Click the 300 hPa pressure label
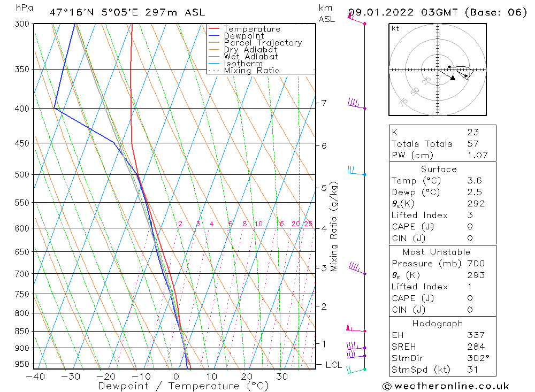Screen dimensions: 535x392 [22, 24]
